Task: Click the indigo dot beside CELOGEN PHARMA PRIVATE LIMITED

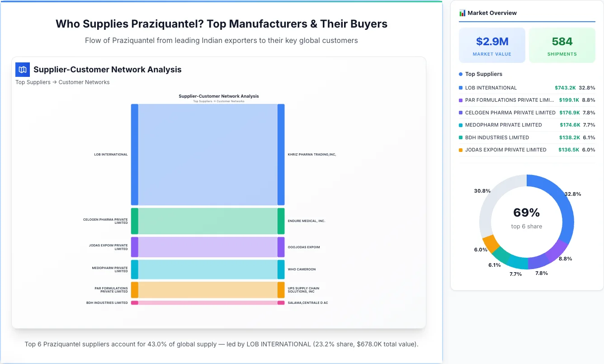Action: (462, 113)
